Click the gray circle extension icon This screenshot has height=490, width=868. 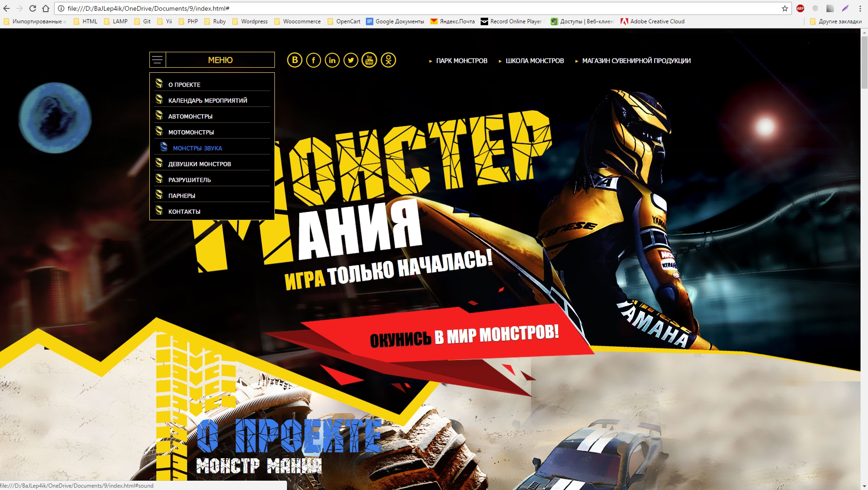point(815,8)
